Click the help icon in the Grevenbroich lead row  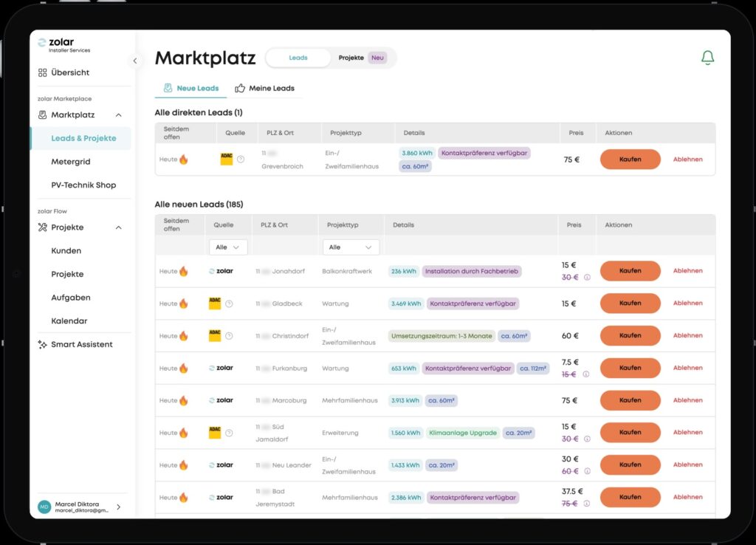pos(241,160)
